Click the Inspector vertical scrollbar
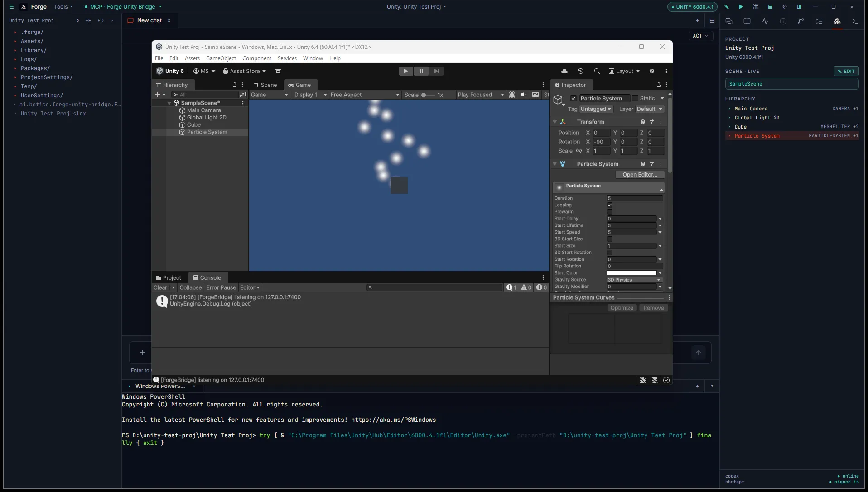The height and width of the screenshot is (492, 868). tap(670, 134)
